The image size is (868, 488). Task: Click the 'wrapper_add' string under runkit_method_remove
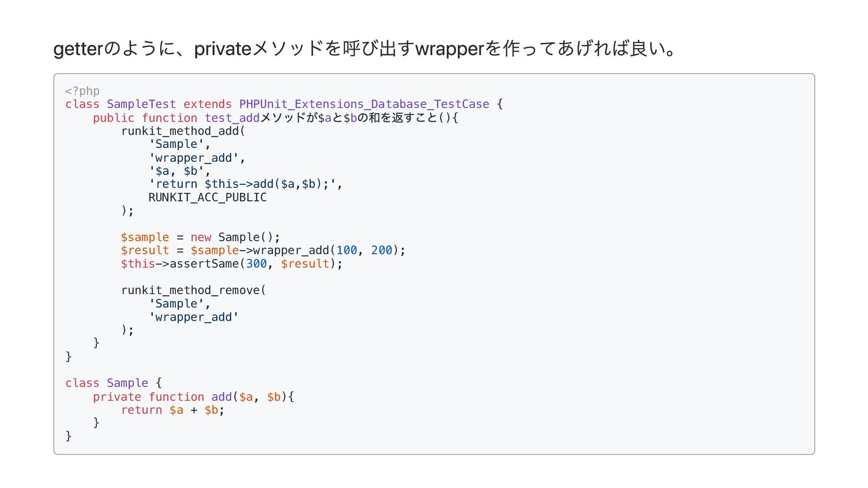pos(193,317)
